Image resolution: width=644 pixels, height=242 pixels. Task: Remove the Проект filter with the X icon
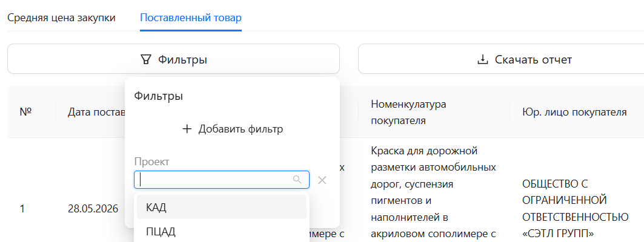[322, 180]
